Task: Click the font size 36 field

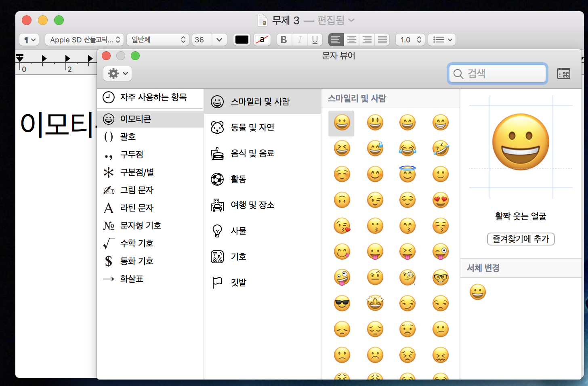Action: pos(202,40)
